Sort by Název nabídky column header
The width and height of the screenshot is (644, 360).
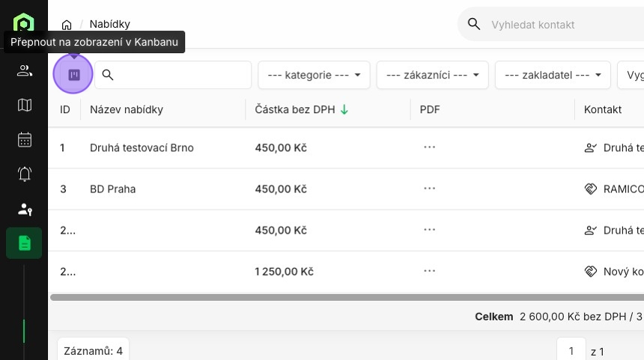click(127, 109)
